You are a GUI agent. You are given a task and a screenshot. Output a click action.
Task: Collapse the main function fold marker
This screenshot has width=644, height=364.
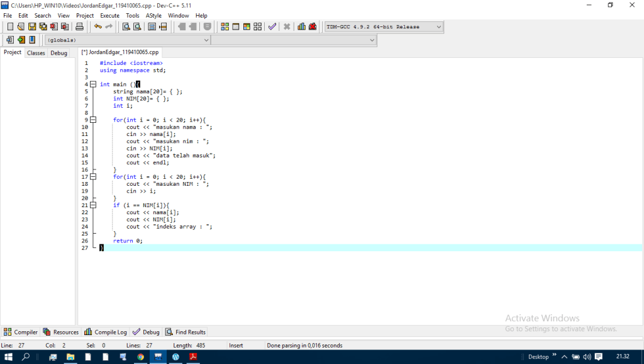tap(93, 84)
